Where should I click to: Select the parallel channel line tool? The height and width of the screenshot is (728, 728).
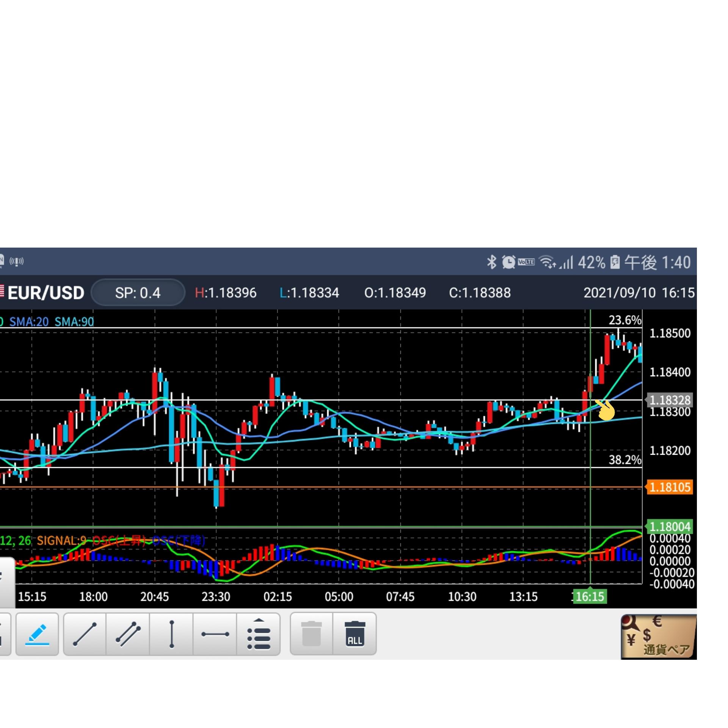[x=128, y=634]
